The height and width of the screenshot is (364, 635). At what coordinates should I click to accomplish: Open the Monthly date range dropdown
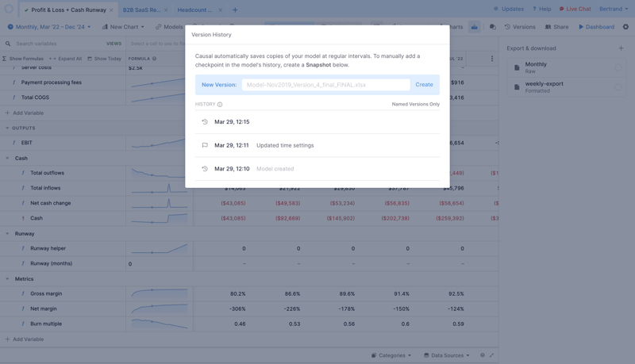click(x=49, y=27)
